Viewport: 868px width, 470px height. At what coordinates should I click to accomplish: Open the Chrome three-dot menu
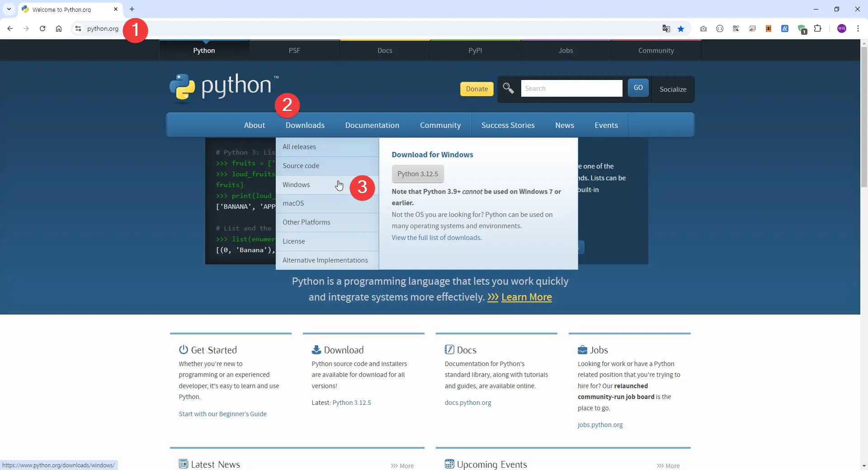(x=858, y=28)
